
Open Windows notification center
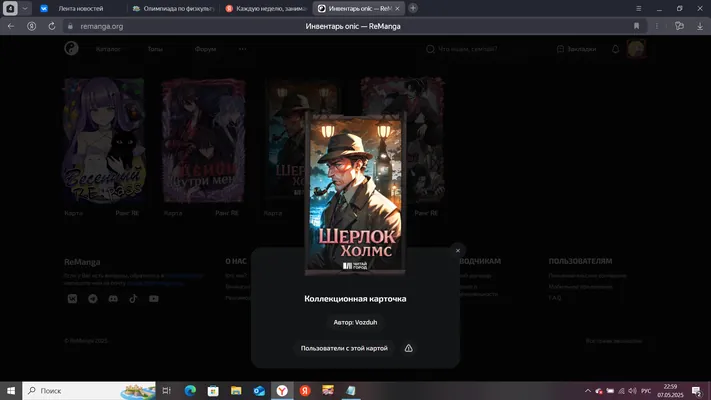click(697, 391)
